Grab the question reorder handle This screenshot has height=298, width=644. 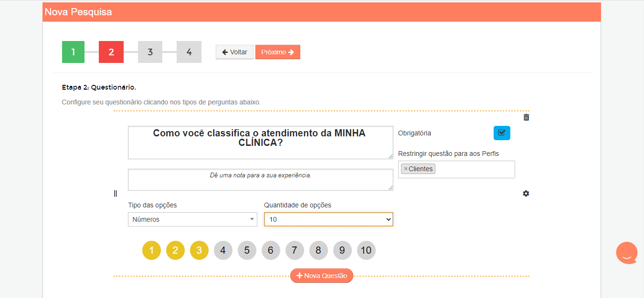point(115,194)
